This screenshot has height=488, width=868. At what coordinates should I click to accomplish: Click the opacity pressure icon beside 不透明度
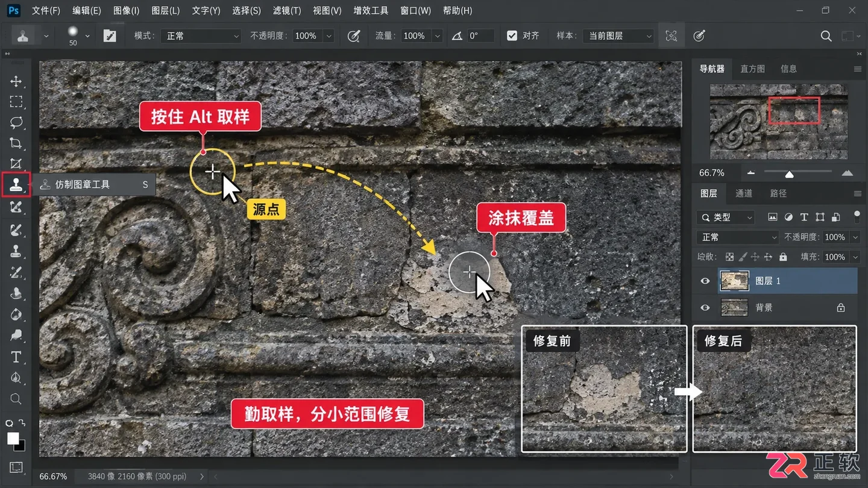[x=354, y=36]
